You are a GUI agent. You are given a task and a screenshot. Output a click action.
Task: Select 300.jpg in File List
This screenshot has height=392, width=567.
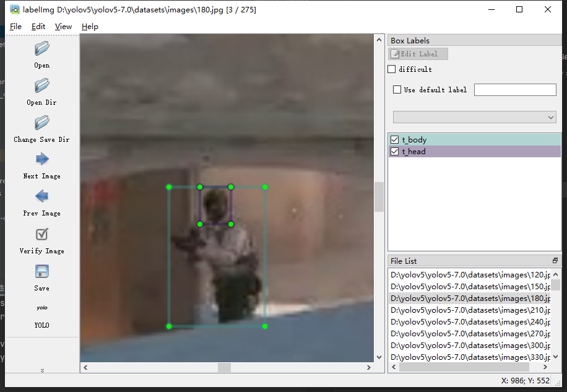470,346
